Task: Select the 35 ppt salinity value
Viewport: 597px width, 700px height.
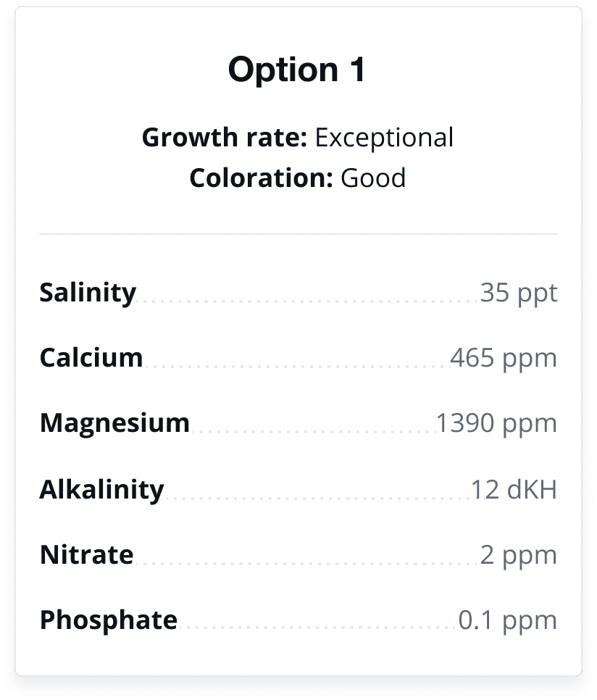Action: (x=519, y=293)
